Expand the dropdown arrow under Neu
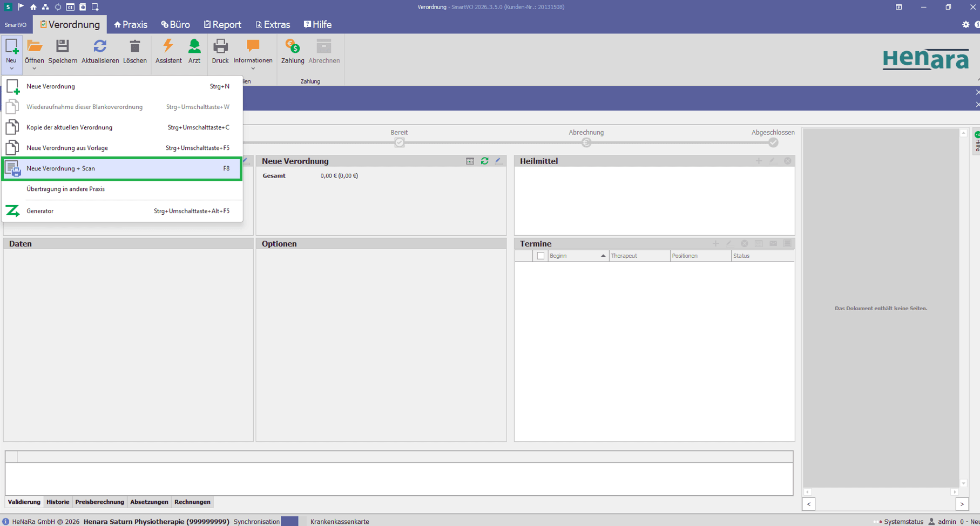Screen dimensions: 980x526 tap(11, 69)
